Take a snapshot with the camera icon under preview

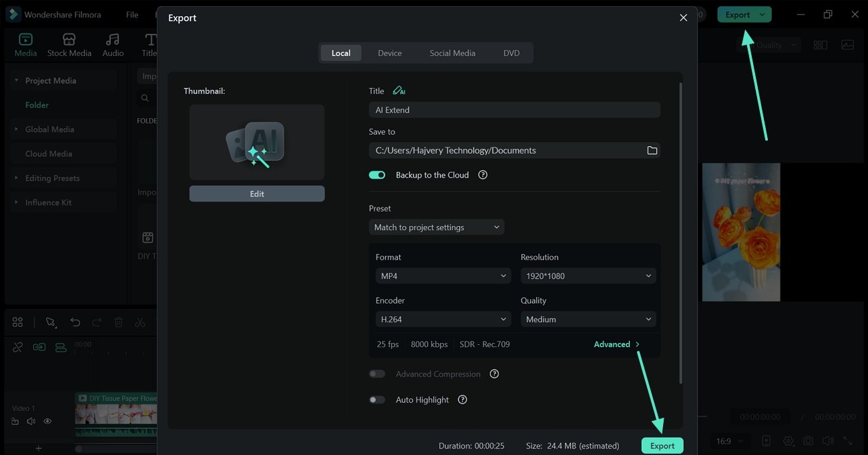809,441
